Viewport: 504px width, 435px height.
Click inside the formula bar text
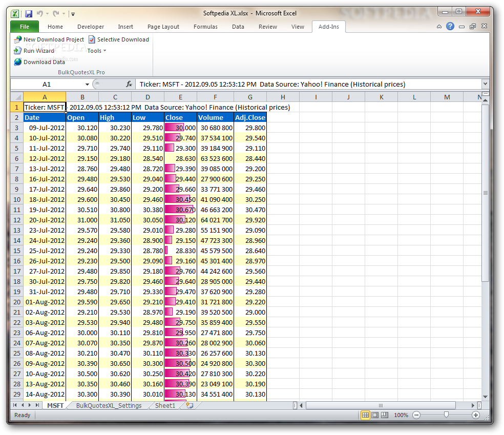[272, 84]
